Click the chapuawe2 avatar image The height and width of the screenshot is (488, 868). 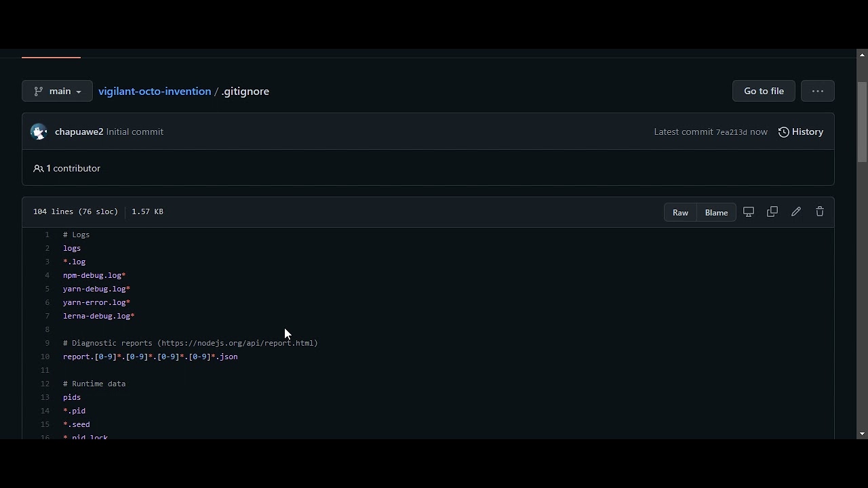tap(39, 131)
